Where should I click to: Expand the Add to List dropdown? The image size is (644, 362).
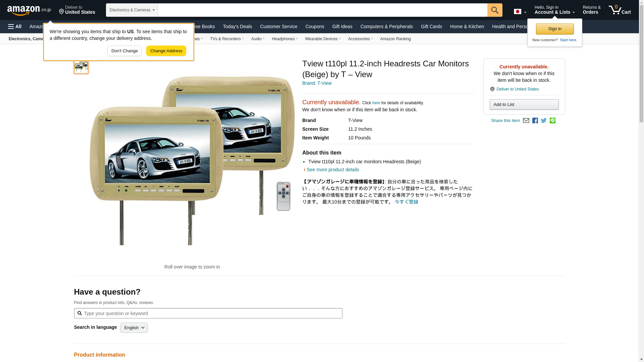pos(524,105)
